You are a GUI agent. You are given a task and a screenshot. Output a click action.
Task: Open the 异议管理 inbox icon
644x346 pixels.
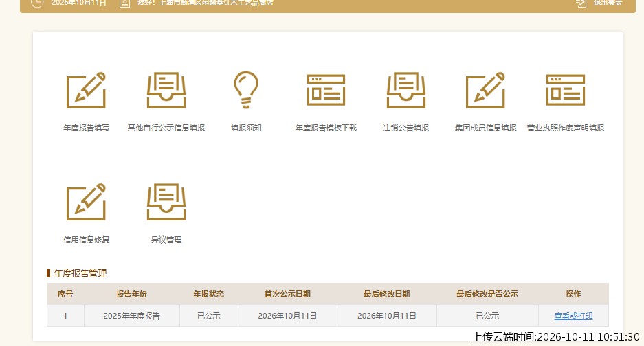tap(166, 202)
